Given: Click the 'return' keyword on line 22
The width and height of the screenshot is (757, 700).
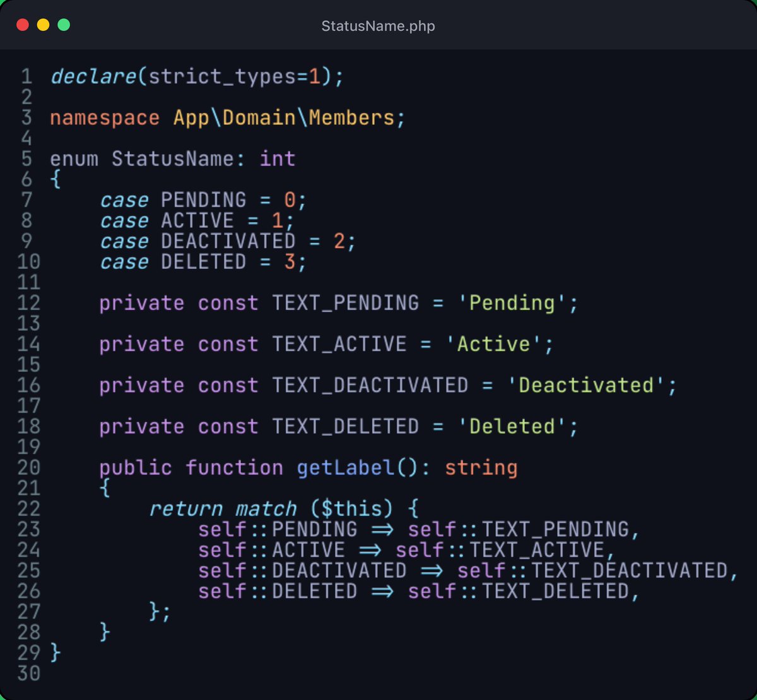Looking at the screenshot, I should coord(185,509).
